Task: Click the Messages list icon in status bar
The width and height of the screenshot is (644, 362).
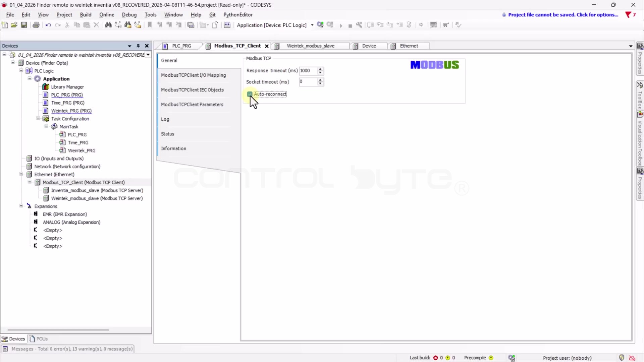Action: point(5,349)
